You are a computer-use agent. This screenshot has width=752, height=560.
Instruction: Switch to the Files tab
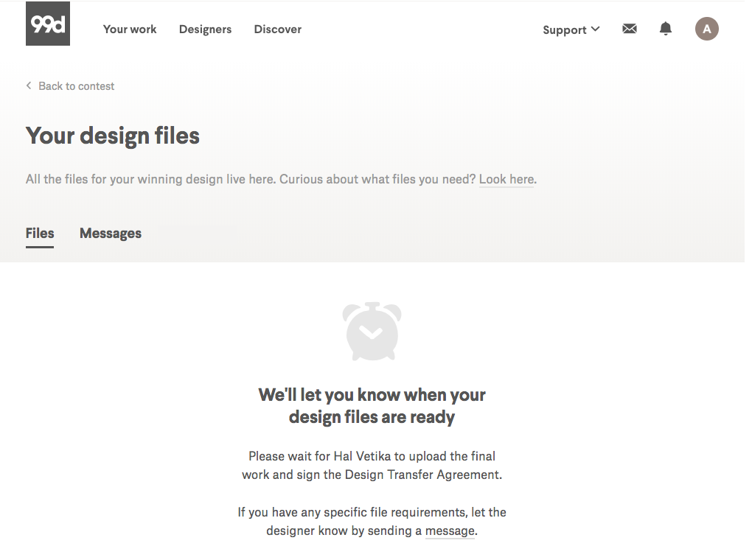pos(40,234)
